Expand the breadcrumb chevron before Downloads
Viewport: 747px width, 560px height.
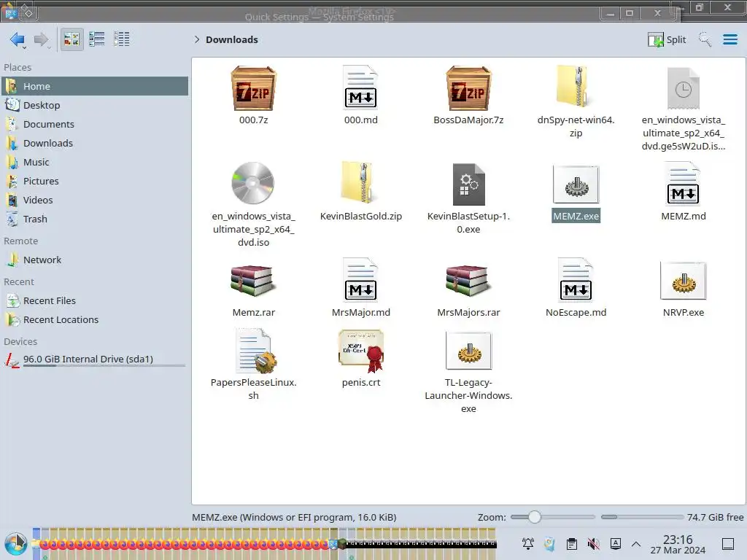tap(196, 39)
